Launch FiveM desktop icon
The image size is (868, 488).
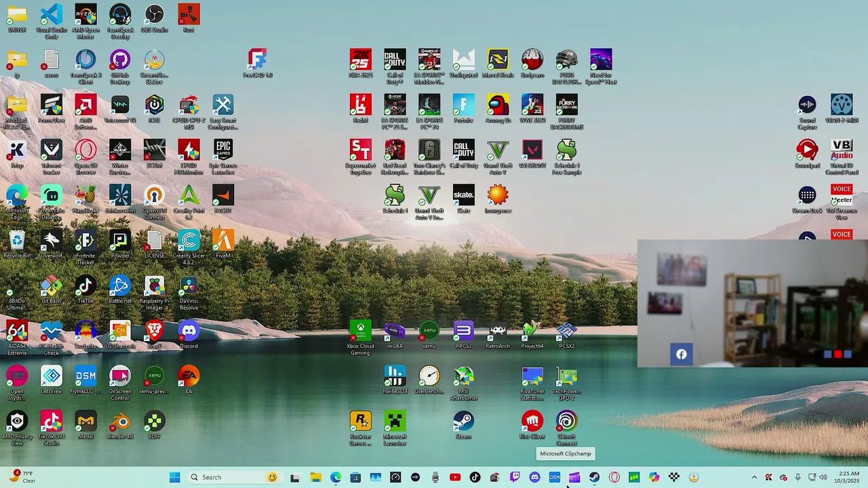(x=223, y=245)
